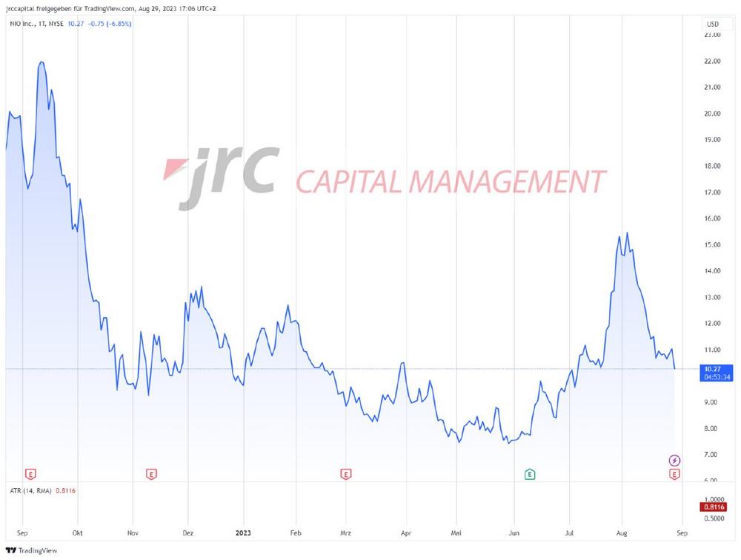The height and width of the screenshot is (560, 741).
Task: Click the purple lightning event icon
Action: click(x=674, y=460)
